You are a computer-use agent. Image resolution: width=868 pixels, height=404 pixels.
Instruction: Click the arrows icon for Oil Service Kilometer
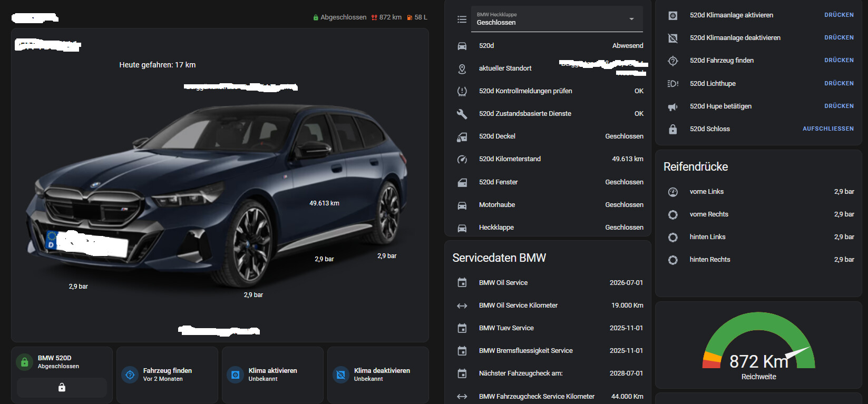(462, 306)
